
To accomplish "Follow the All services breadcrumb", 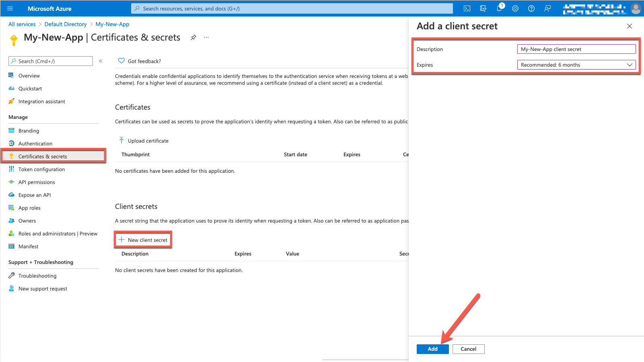I will 22,24.
